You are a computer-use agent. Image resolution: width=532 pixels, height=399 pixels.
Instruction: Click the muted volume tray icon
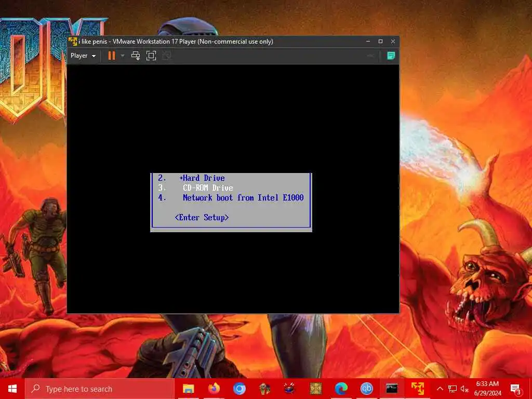(x=464, y=389)
